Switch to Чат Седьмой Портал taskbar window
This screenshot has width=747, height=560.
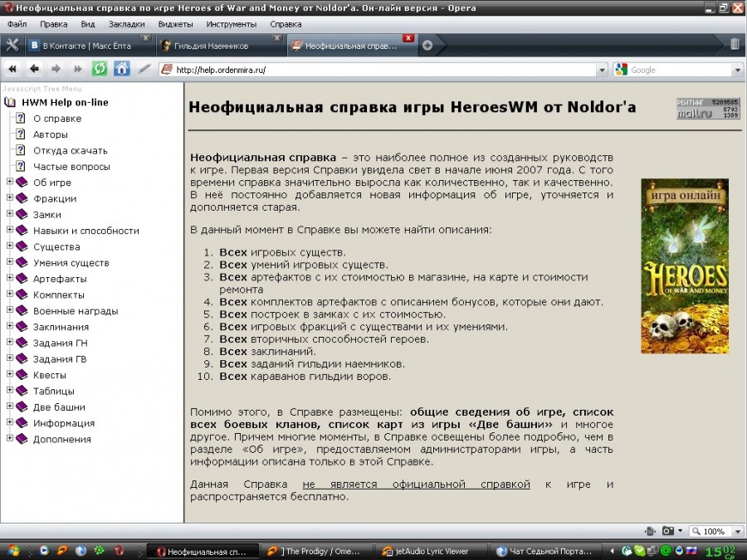pyautogui.click(x=545, y=552)
